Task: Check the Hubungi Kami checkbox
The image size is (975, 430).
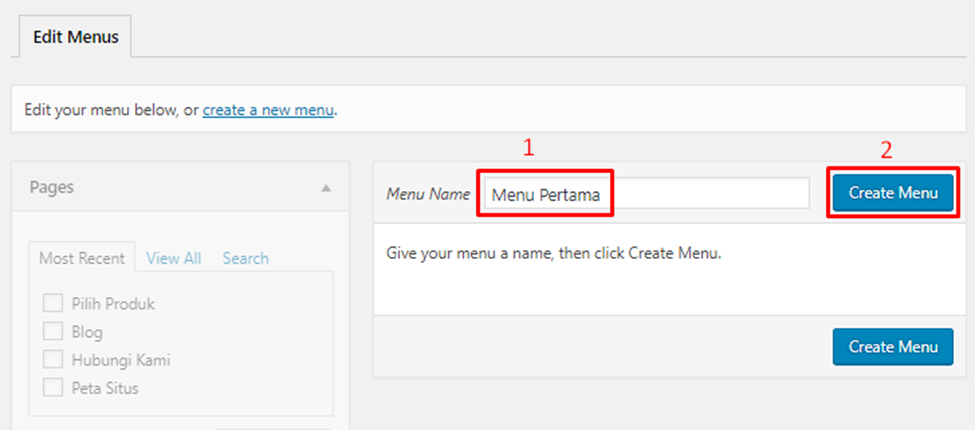Action: point(53,359)
